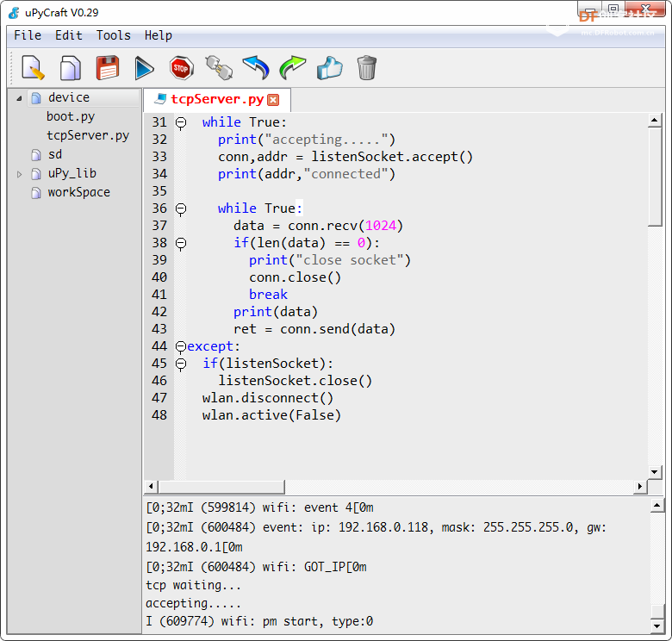Close the tcpServer.py tab
672x641 pixels.
click(273, 100)
